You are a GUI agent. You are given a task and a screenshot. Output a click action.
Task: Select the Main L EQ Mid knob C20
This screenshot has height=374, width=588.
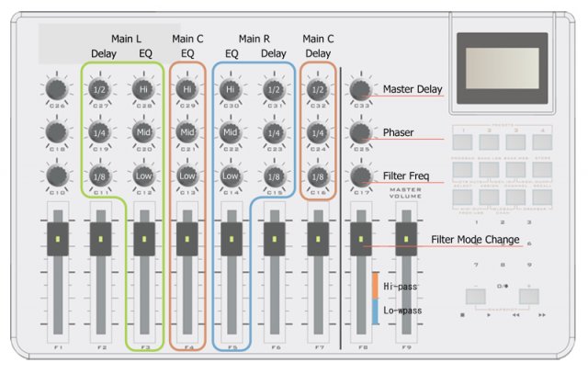point(143,132)
